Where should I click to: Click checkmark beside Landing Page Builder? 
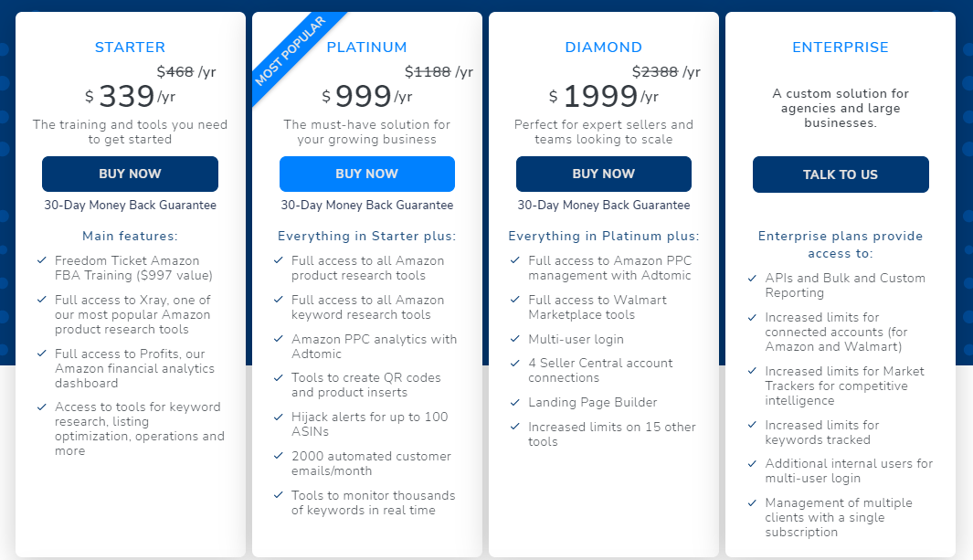coord(514,403)
